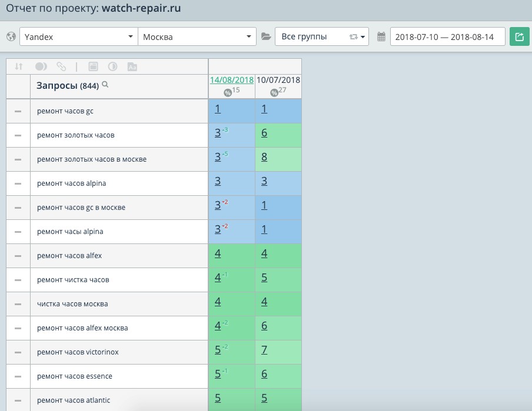Click the search magnifier next to Запросы
This screenshot has height=411, width=532.
pyautogui.click(x=105, y=85)
